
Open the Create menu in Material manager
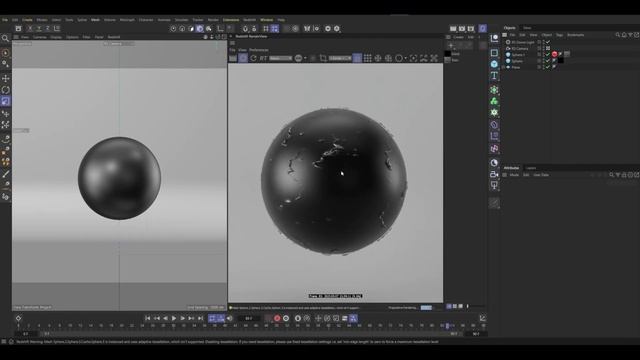[x=458, y=37]
